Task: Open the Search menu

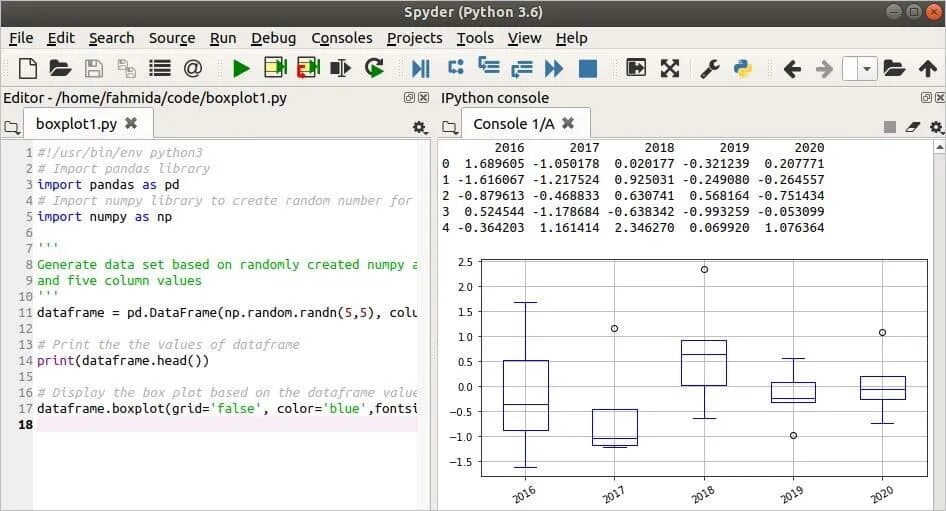Action: click(112, 38)
